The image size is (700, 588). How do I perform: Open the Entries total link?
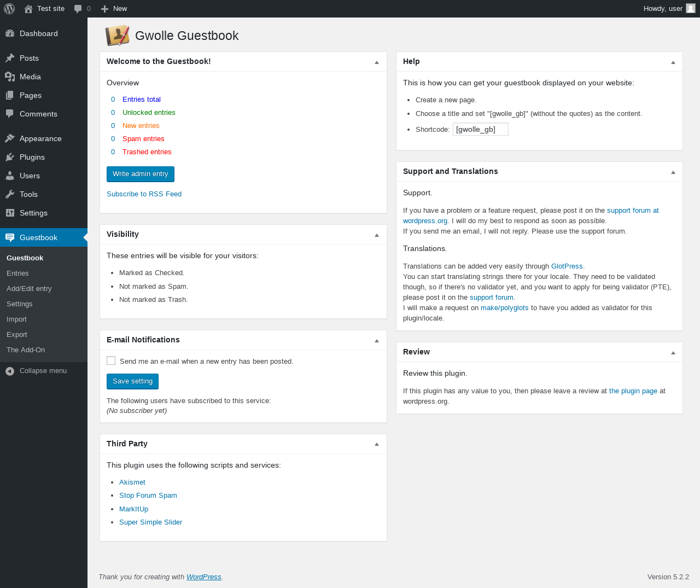point(142,100)
